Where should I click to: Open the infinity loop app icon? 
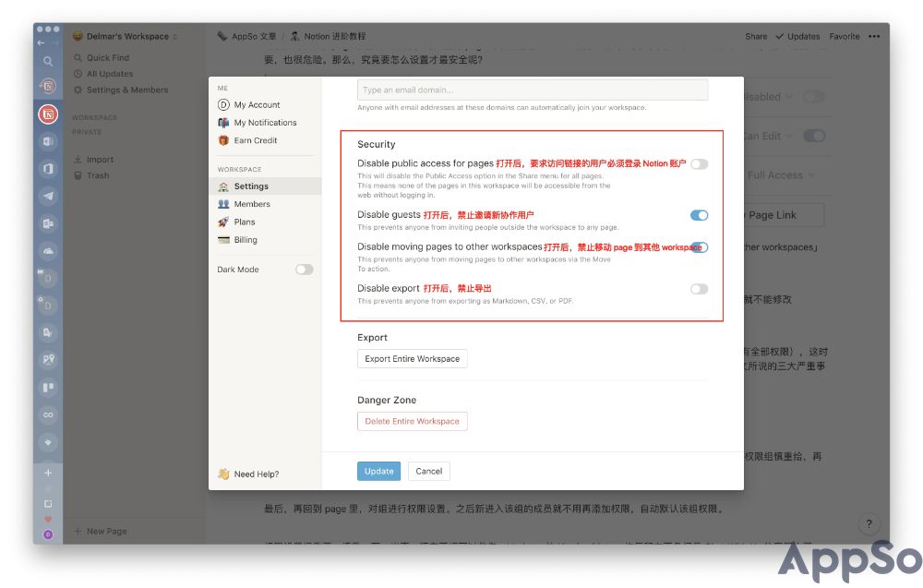point(48,414)
